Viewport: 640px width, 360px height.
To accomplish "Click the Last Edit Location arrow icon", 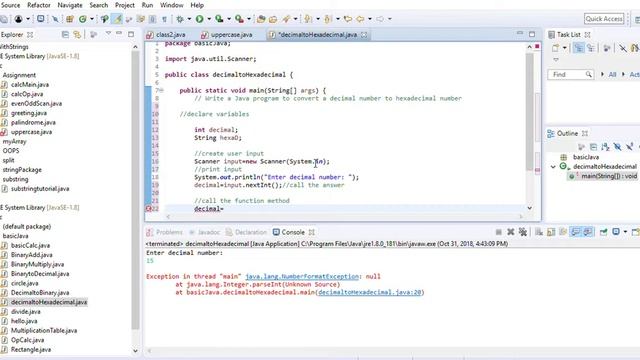I will point(347,19).
